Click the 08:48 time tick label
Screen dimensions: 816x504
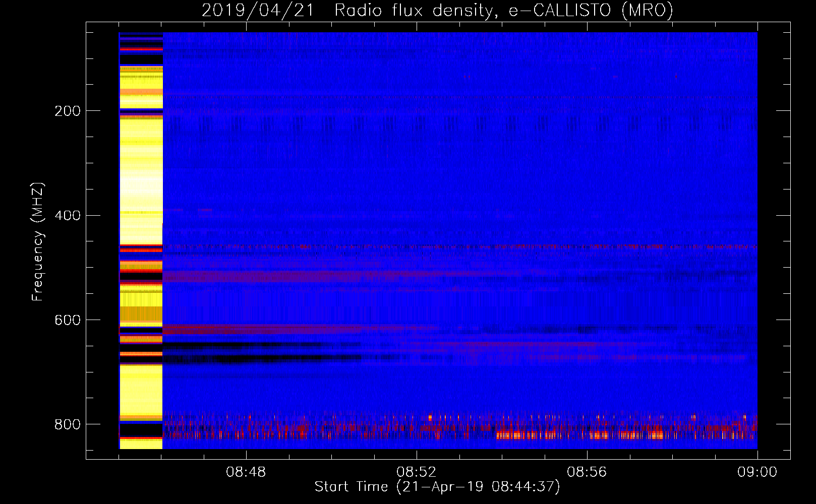(x=246, y=472)
